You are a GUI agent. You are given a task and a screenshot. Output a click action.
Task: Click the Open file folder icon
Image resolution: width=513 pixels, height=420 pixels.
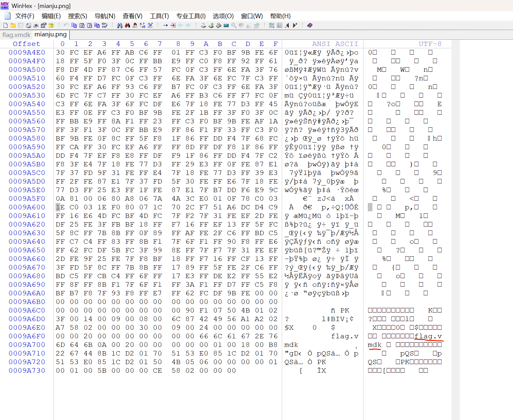point(13,25)
